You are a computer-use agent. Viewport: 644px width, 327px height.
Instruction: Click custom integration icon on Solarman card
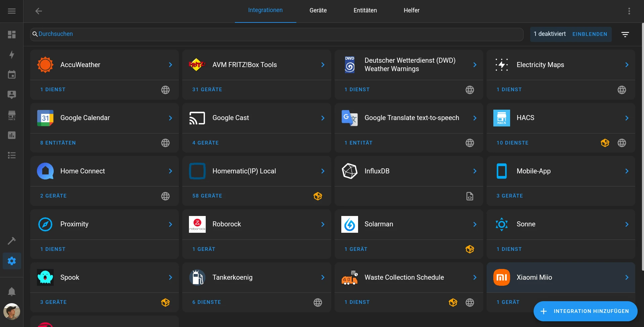[x=470, y=249]
